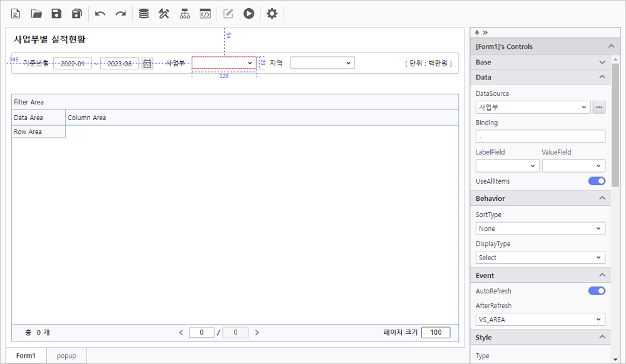Open the calendar date picker icon
The image size is (626, 364).
click(147, 63)
